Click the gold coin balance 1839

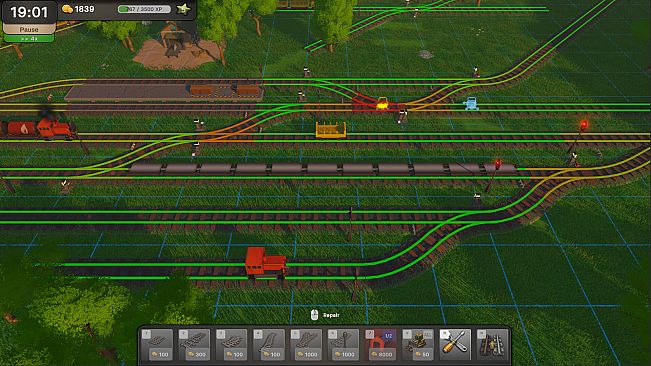pyautogui.click(x=78, y=9)
